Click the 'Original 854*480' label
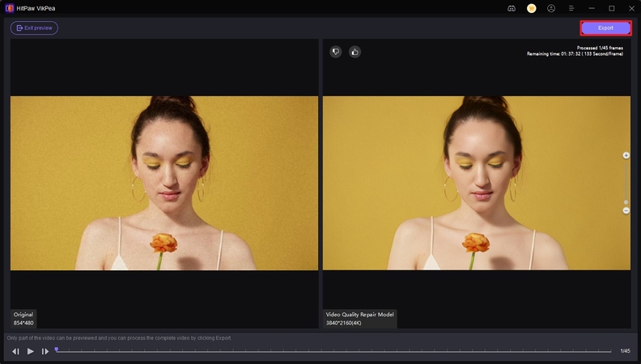The height and width of the screenshot is (364, 641). click(23, 319)
